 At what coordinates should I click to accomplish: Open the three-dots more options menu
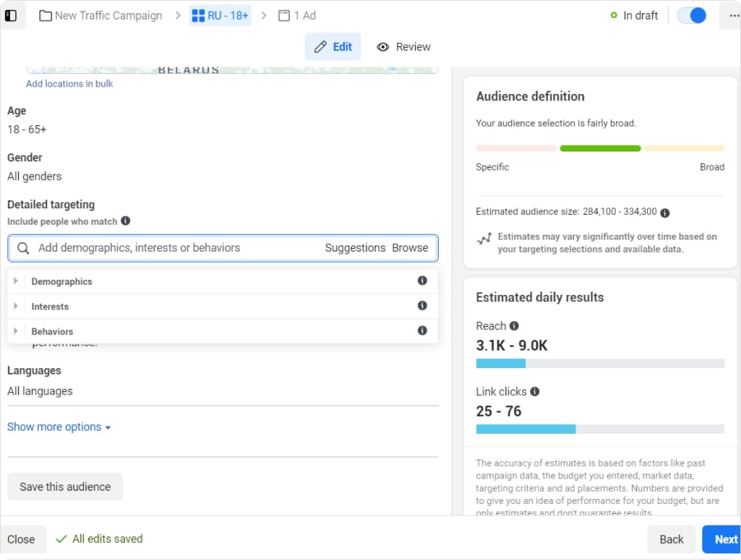(729, 16)
